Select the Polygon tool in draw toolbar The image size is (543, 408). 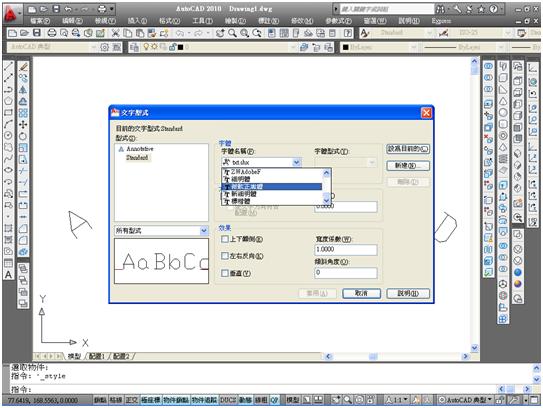pos(8,101)
